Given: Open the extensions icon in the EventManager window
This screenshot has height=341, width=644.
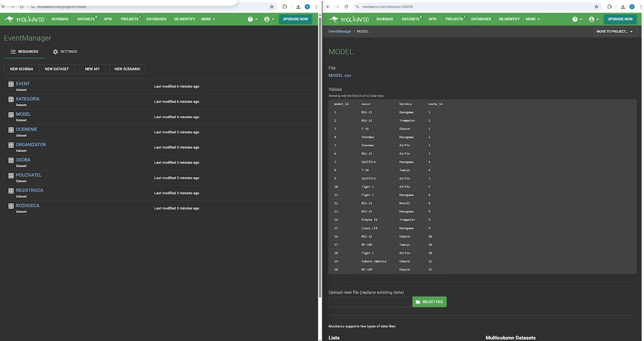Looking at the screenshot, I should pos(284,6).
